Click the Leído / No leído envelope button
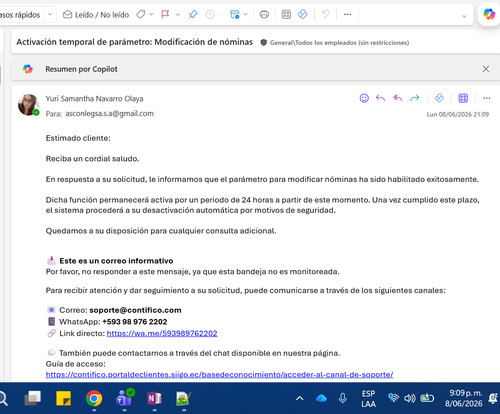Viewport: 500px width, 414px height. click(96, 15)
